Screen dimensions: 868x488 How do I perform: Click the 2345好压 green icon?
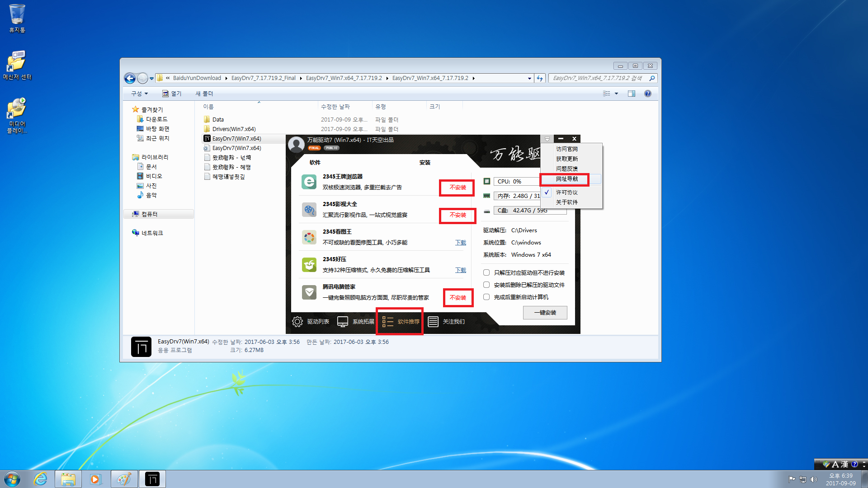tap(309, 265)
